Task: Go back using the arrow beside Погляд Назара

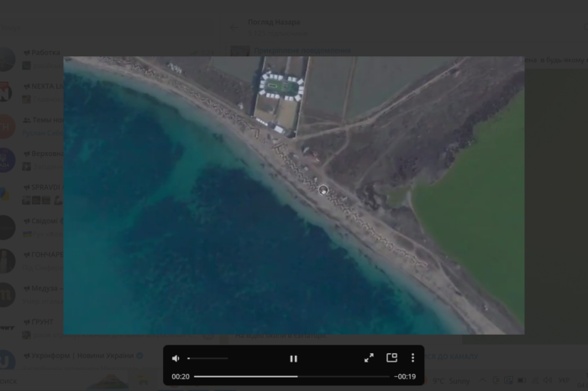Action: click(234, 28)
